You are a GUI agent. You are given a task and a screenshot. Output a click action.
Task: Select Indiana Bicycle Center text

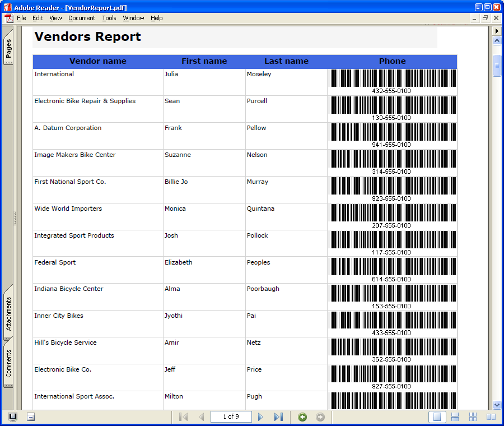coord(69,289)
